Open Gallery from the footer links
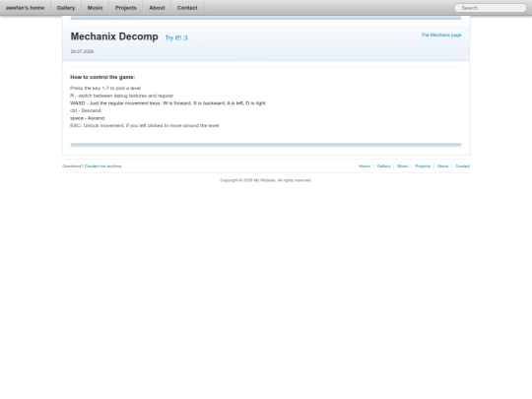Viewport: 532px width, 399px height. tap(384, 166)
